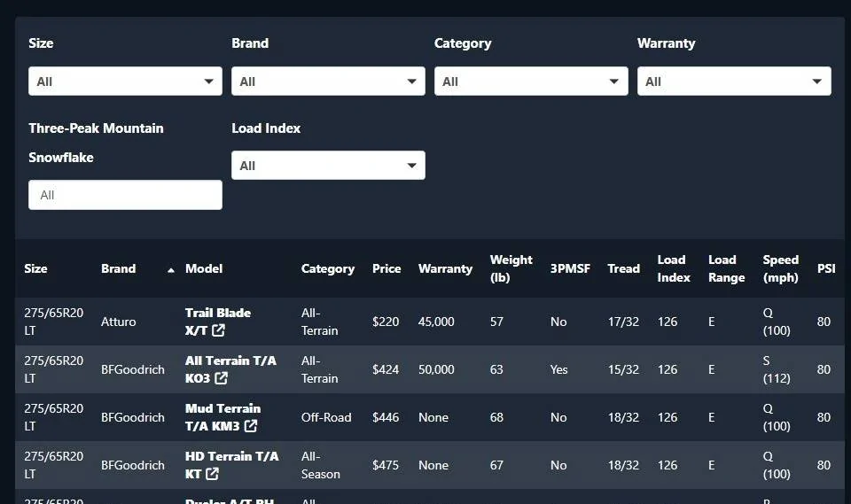
Task: Open the Warranty filter dropdown
Action: [734, 81]
